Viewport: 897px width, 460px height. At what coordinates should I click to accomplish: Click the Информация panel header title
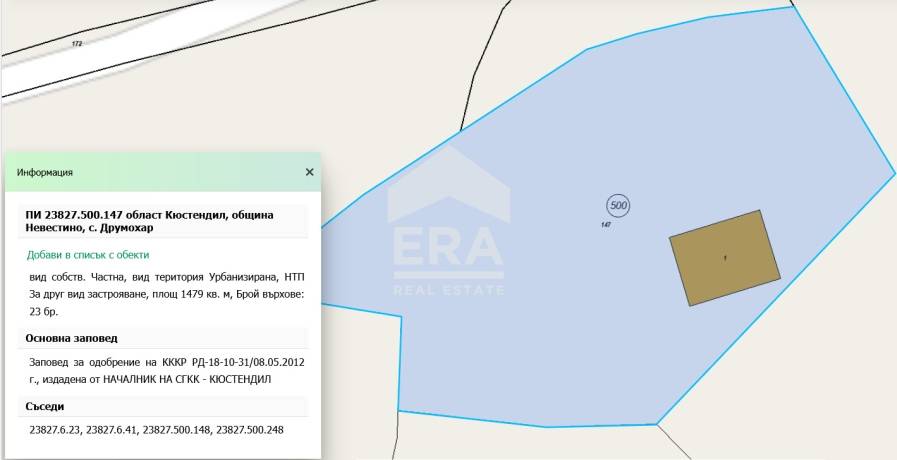[45, 172]
